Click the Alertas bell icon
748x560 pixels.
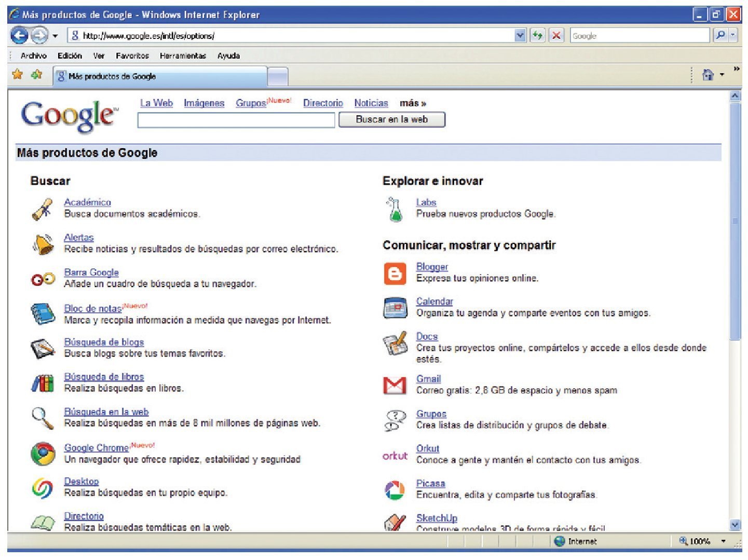(x=43, y=244)
